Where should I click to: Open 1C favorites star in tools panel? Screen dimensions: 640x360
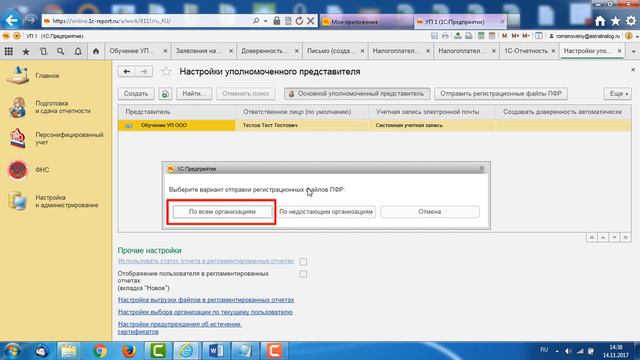(x=26, y=51)
